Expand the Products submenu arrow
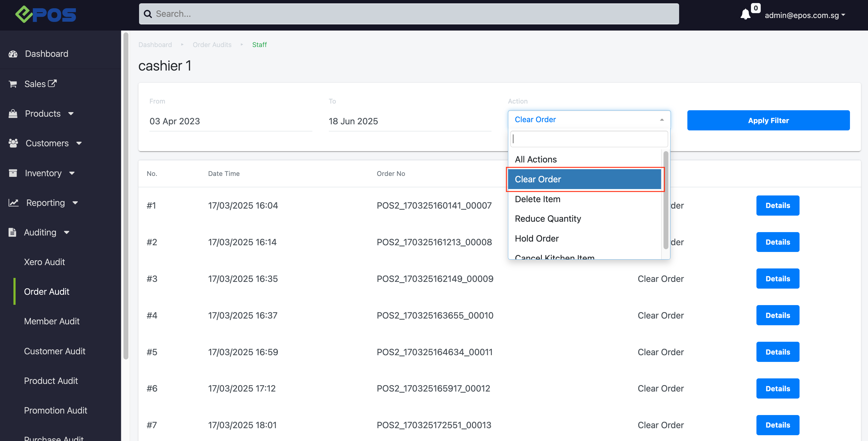 pyautogui.click(x=71, y=114)
